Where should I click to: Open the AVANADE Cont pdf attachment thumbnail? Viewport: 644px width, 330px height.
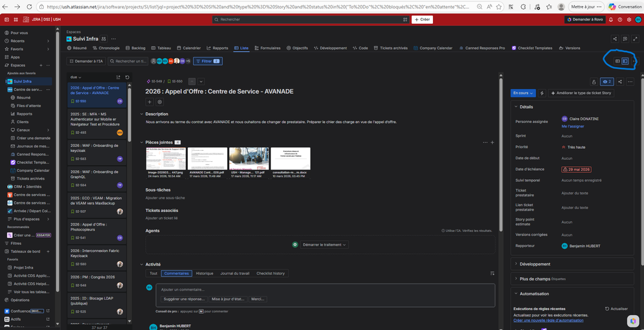click(x=207, y=159)
